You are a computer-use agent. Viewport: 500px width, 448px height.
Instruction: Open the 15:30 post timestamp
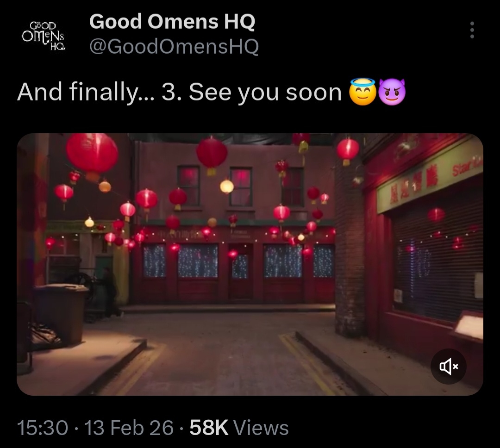point(43,428)
